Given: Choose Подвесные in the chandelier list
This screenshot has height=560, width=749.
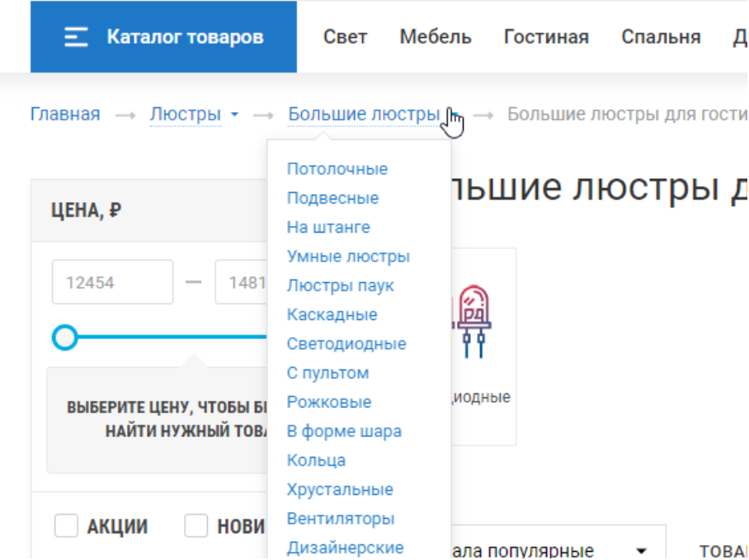Looking at the screenshot, I should click(x=332, y=198).
